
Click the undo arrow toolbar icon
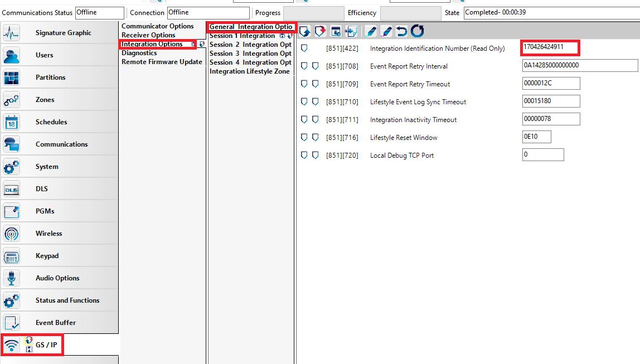pos(401,31)
